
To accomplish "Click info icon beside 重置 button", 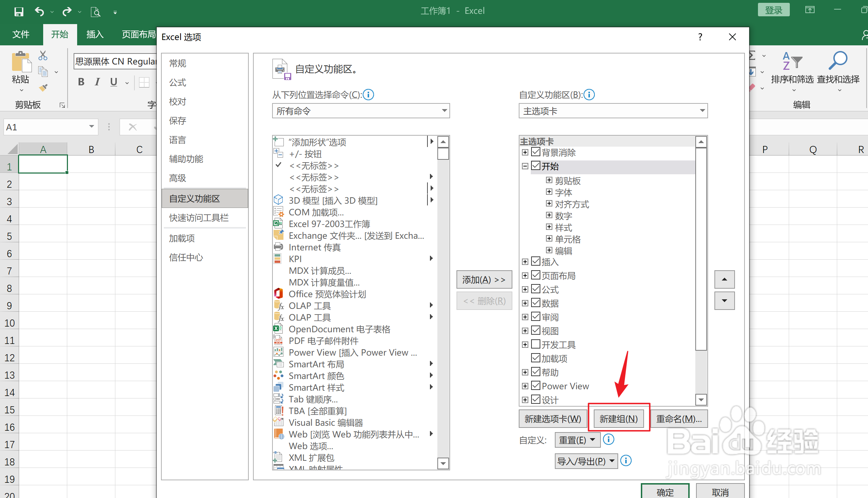I will click(609, 439).
